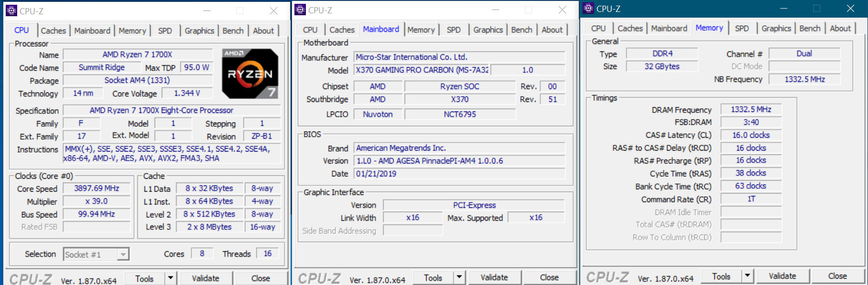Screen dimensions: 868x285
Task: Open SPD tab in right window
Action: (x=742, y=28)
